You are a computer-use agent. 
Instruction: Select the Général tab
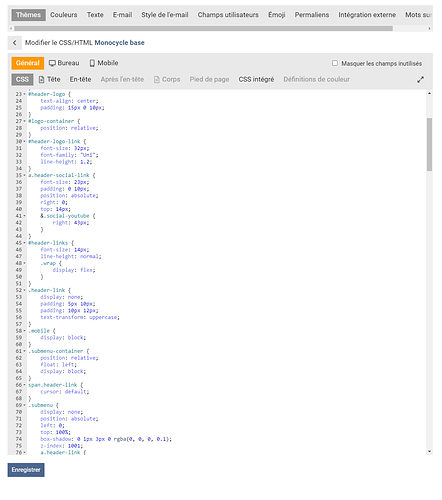[28, 63]
